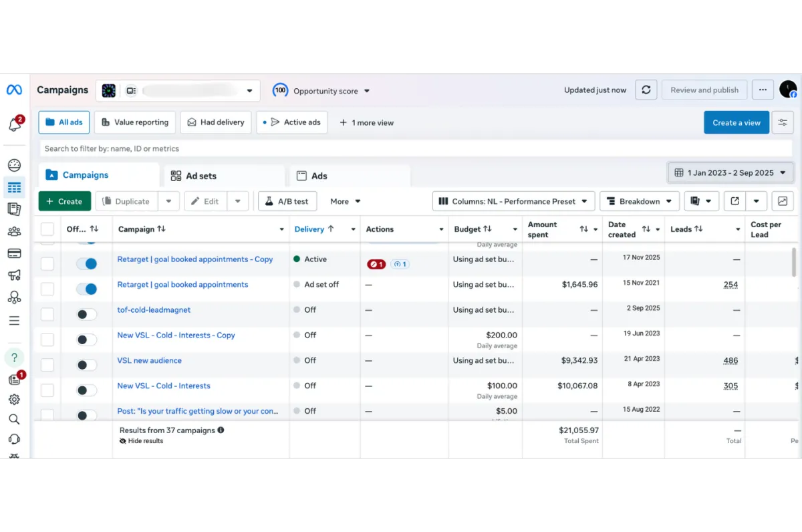Open the Audiences people icon
The height and width of the screenshot is (532, 802).
(14, 232)
